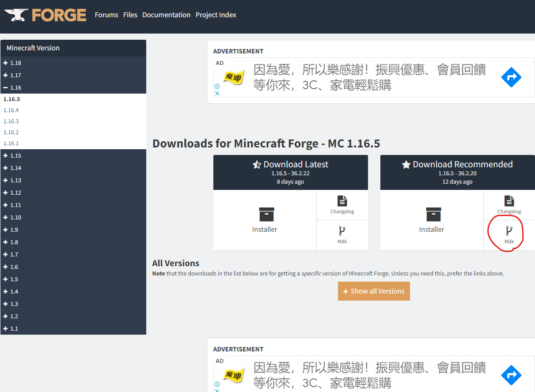Image resolution: width=535 pixels, height=392 pixels.
Task: Click the top ad yellow logo
Action: tap(234, 78)
